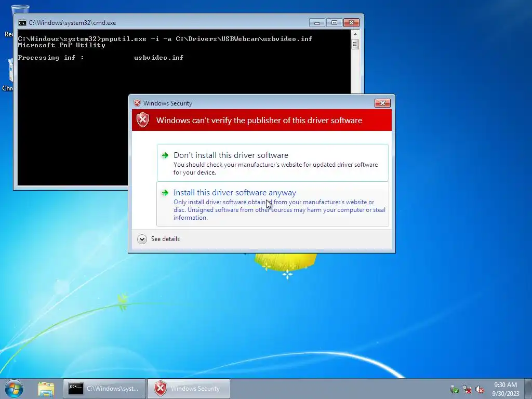Open the Start menu orb
Screen dimensions: 532x399
coord(14,389)
